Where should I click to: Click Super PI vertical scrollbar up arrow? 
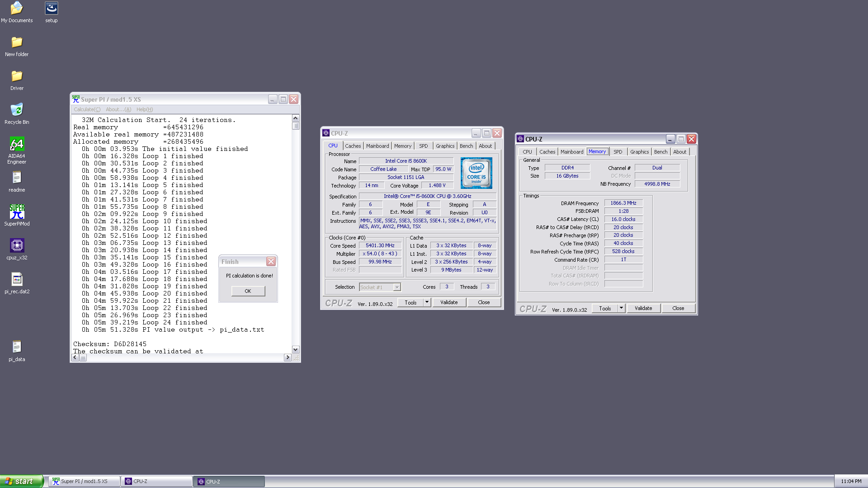(x=296, y=118)
